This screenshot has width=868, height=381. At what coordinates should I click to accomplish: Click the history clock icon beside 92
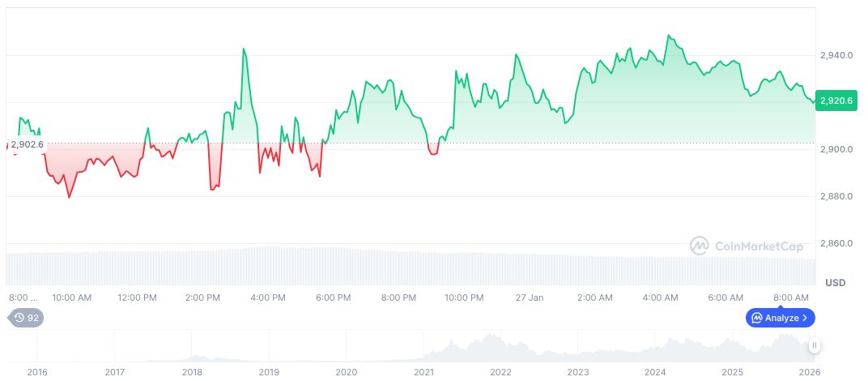19,318
